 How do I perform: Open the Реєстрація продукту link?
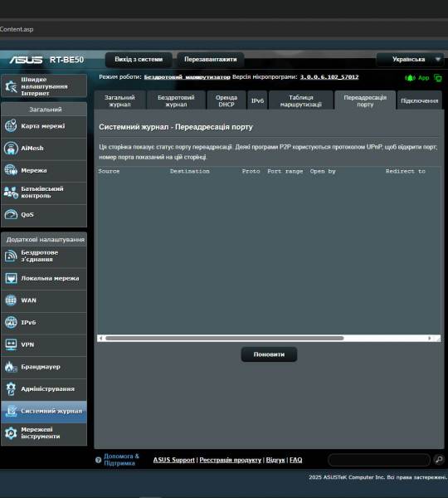tap(230, 460)
